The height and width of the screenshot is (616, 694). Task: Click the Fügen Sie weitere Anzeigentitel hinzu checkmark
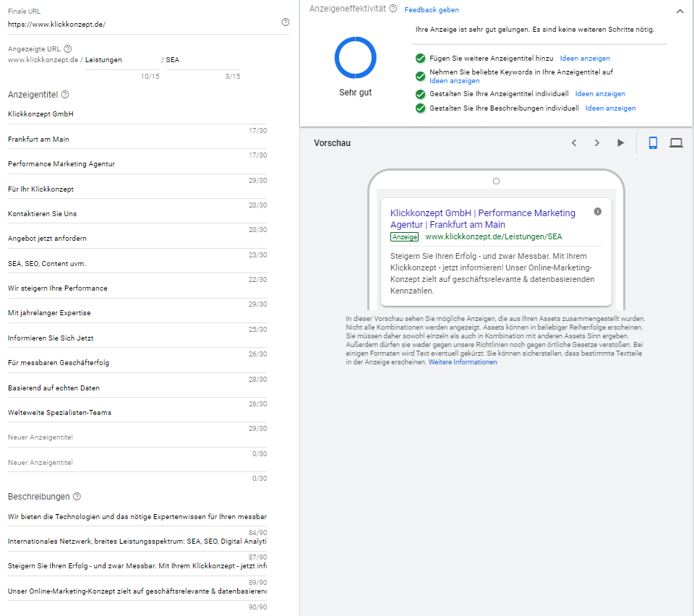tap(421, 59)
